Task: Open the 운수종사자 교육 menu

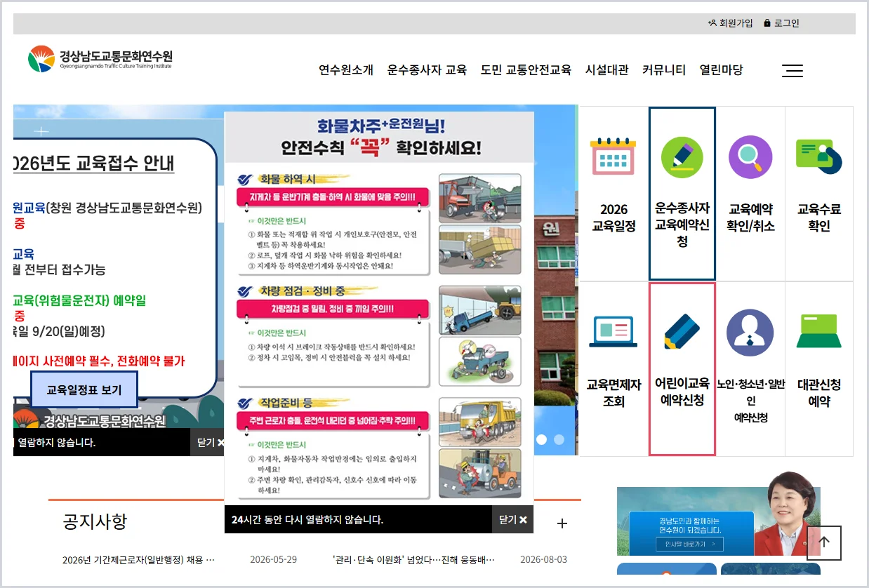Action: point(427,69)
